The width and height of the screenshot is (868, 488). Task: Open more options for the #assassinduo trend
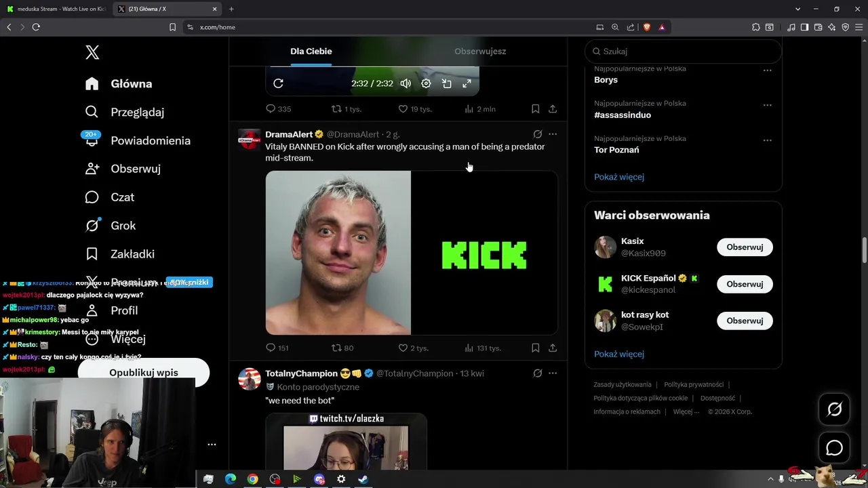(767, 105)
